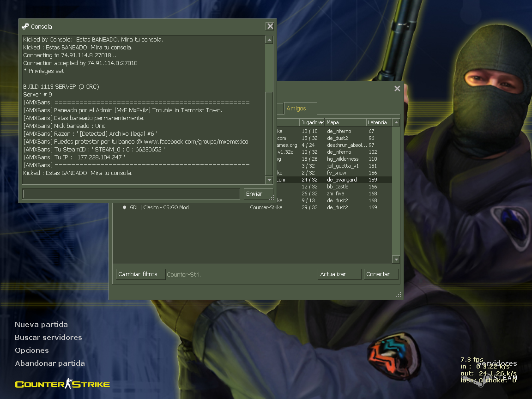Image resolution: width=532 pixels, height=399 pixels.
Task: Click the deathrun_absol… map cell
Action: 347,145
